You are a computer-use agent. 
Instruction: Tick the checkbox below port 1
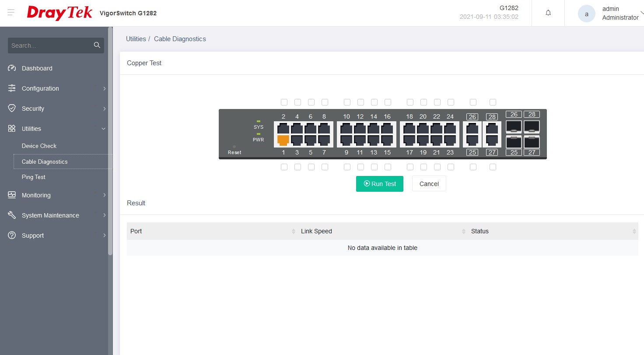tap(284, 167)
